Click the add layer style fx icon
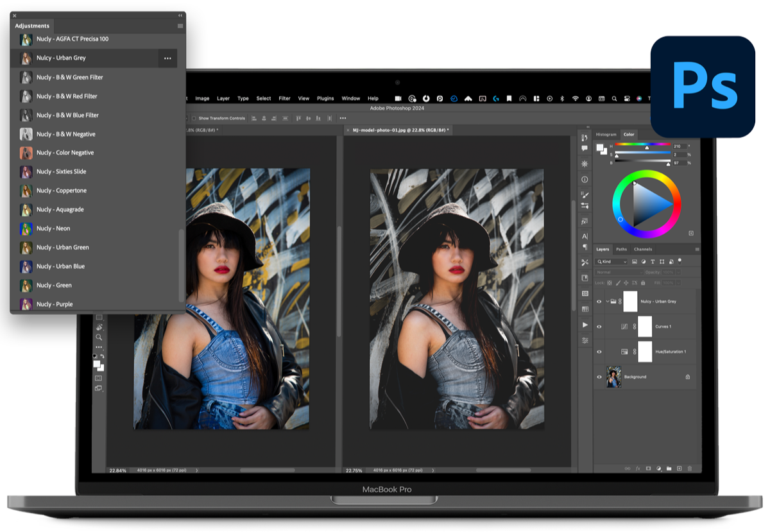 pyautogui.click(x=638, y=468)
